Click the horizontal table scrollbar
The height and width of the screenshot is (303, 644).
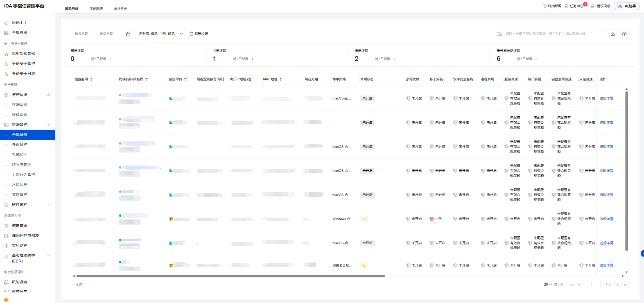pos(231,276)
